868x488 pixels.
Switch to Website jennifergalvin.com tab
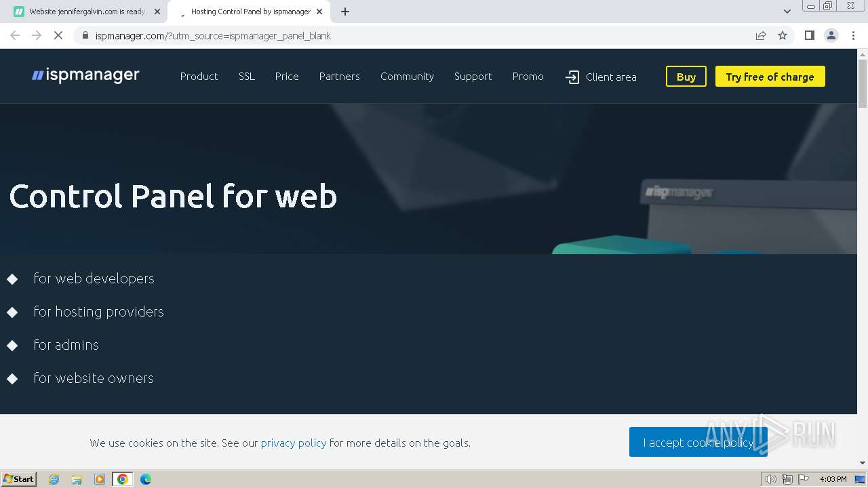pos(85,12)
